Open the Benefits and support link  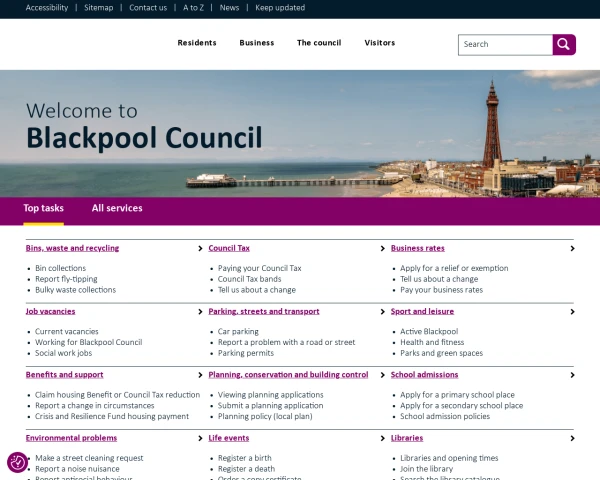pos(65,374)
